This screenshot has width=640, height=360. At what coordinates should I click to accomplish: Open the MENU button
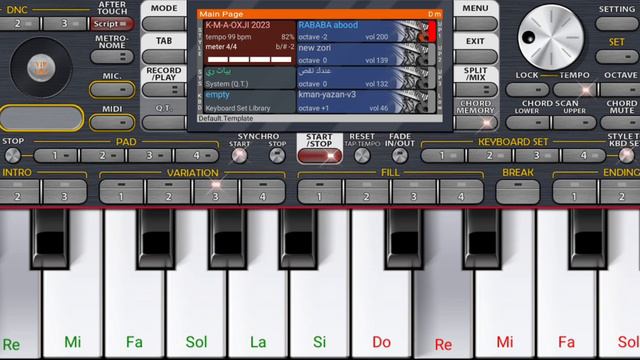(476, 24)
